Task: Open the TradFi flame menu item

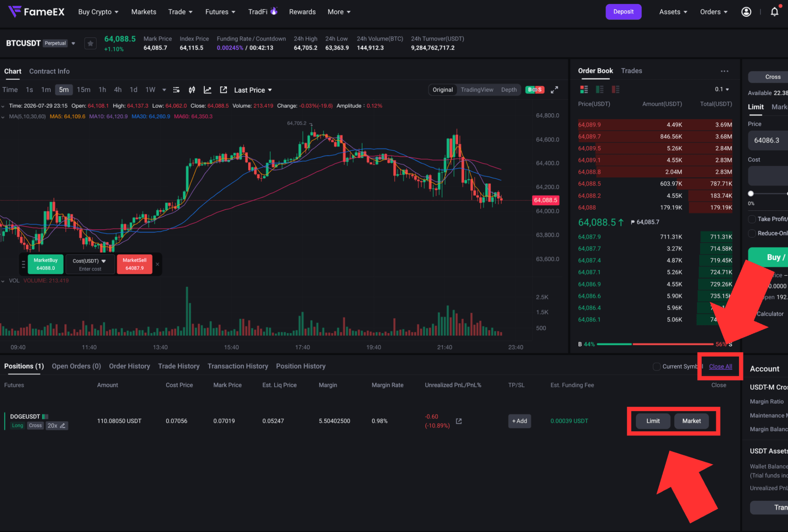Action: [x=262, y=12]
